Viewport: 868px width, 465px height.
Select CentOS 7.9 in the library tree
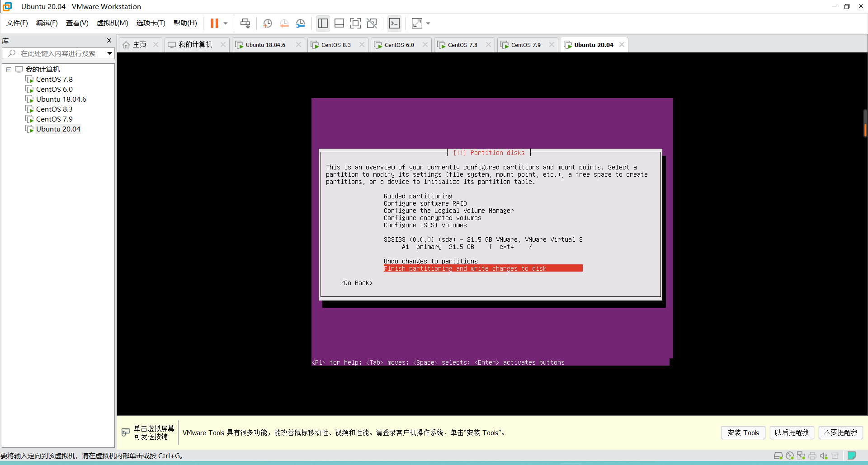54,119
